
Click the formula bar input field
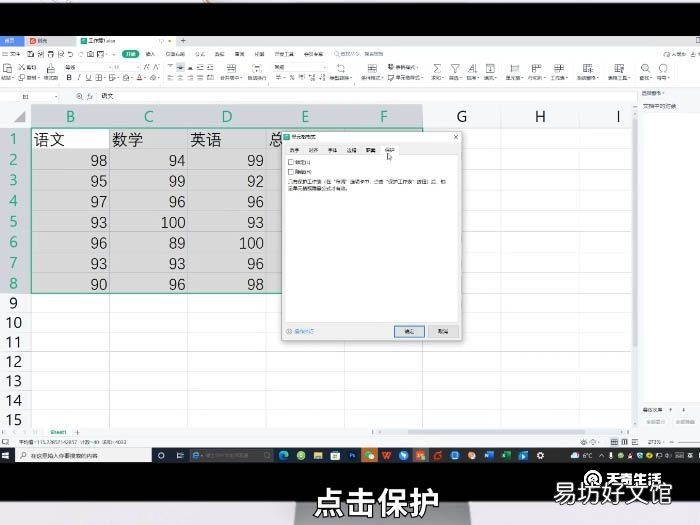pos(366,96)
